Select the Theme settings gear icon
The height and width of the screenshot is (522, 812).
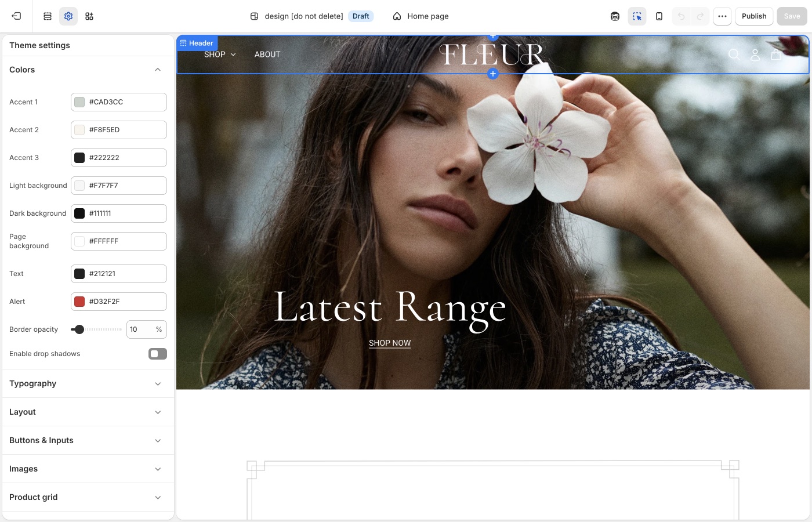(68, 16)
